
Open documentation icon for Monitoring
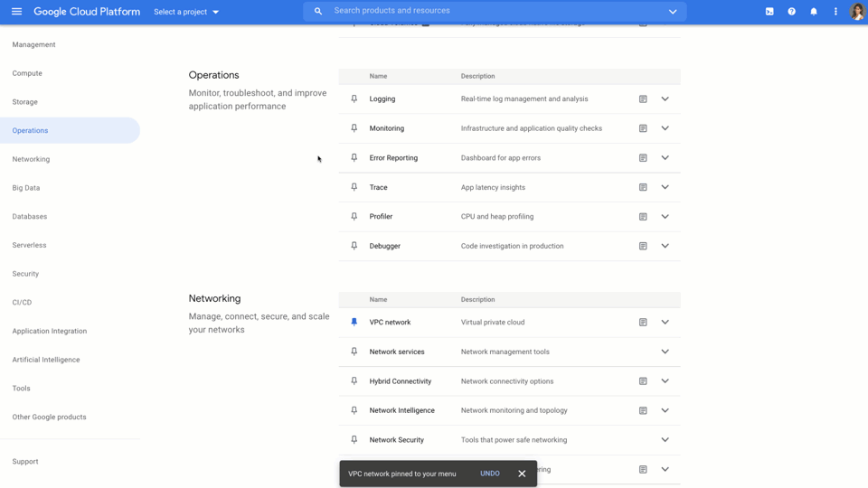click(643, 128)
